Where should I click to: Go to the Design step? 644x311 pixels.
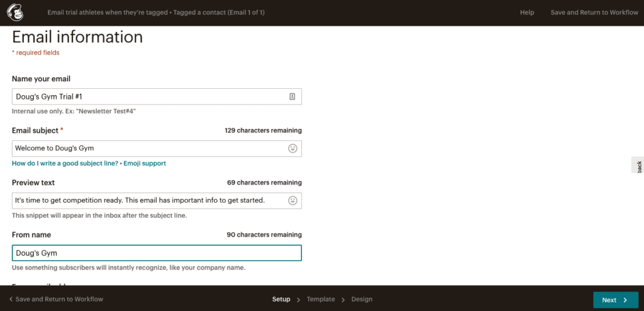tap(362, 299)
